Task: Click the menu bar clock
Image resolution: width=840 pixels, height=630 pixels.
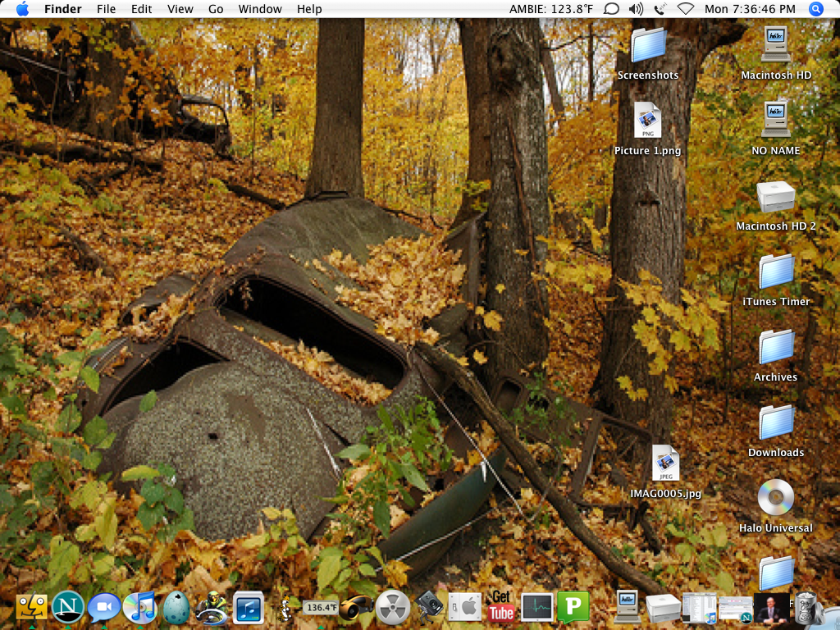Action: [750, 9]
